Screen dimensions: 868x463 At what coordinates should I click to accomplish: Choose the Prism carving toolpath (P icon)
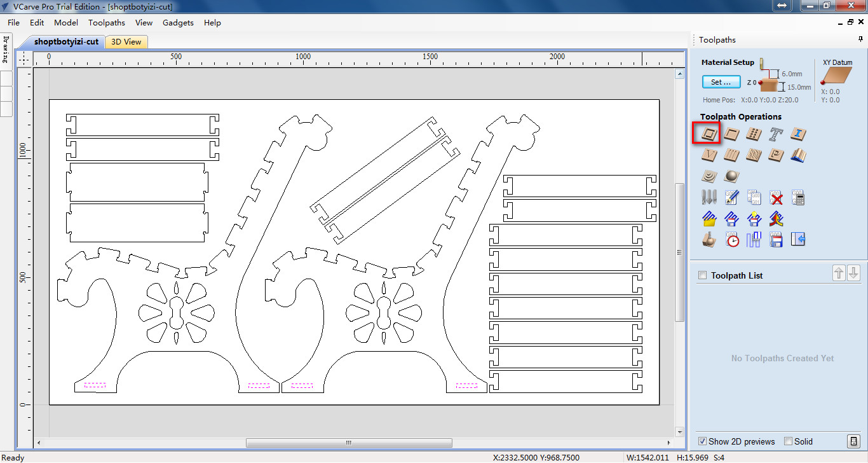pyautogui.click(x=776, y=155)
